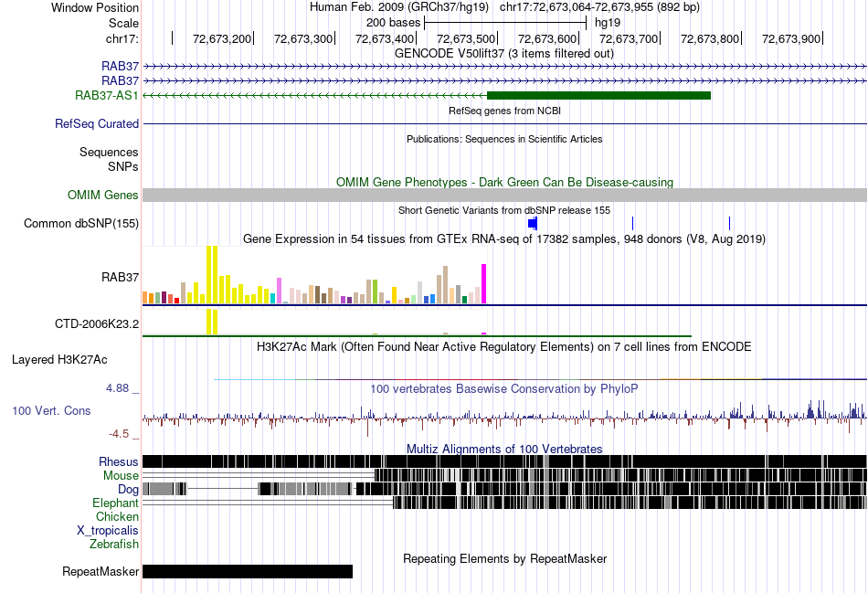Click the RAB37-AS1 dark green exon block
The height and width of the screenshot is (593, 868).
pos(598,95)
